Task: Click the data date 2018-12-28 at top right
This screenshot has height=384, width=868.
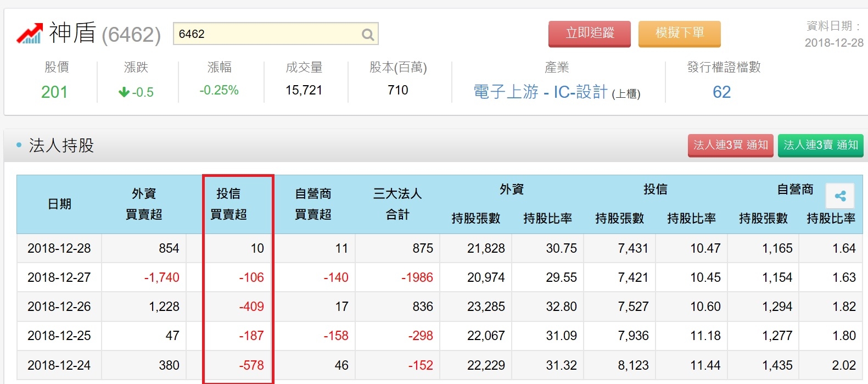Action: (x=834, y=43)
